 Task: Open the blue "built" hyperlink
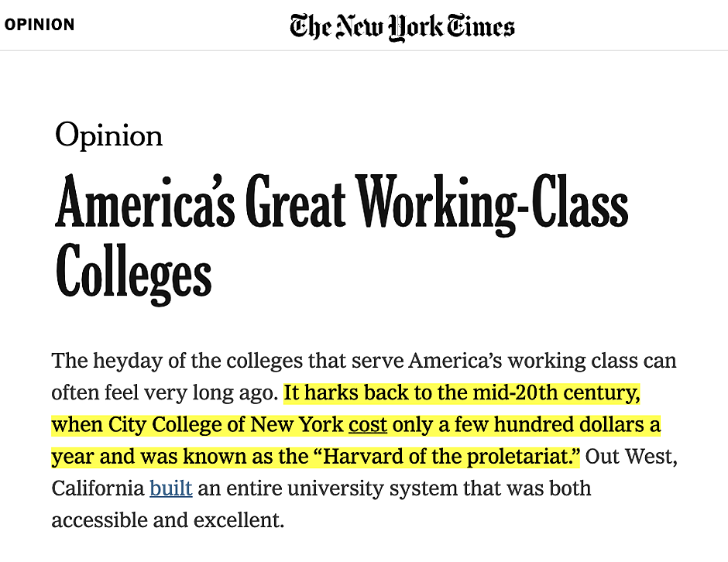[x=171, y=488]
